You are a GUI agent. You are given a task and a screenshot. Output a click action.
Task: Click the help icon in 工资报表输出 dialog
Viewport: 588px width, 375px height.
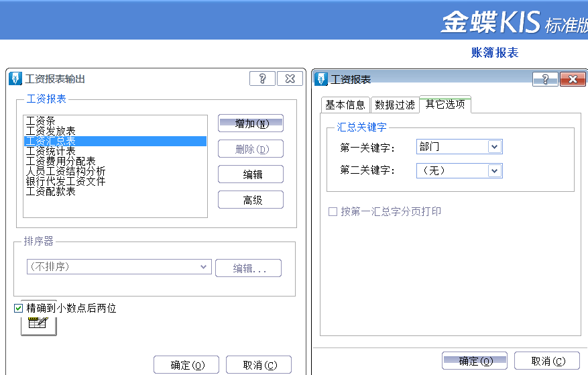[263, 79]
